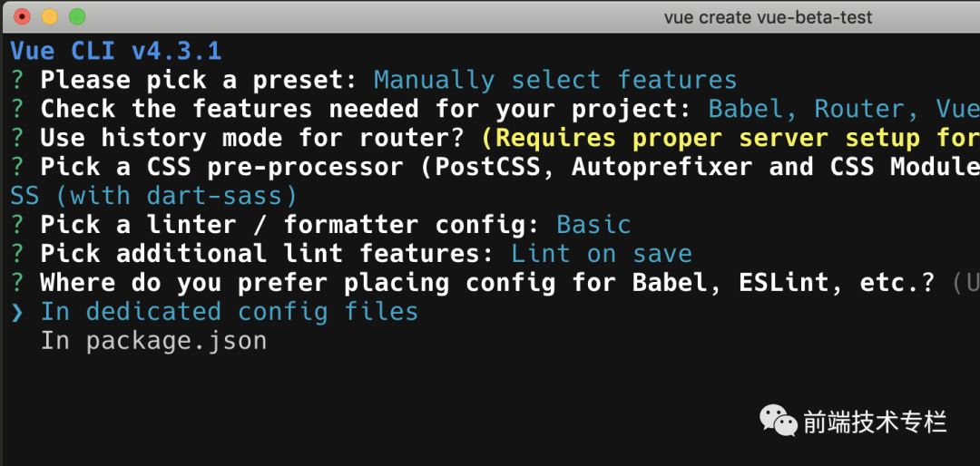
Task: Select 'In dedicated config files' option
Action: (x=230, y=312)
